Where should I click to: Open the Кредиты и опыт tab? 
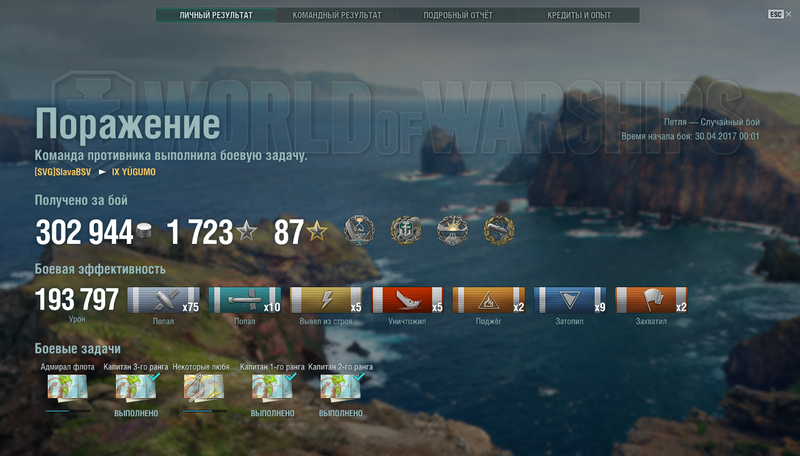pyautogui.click(x=579, y=15)
